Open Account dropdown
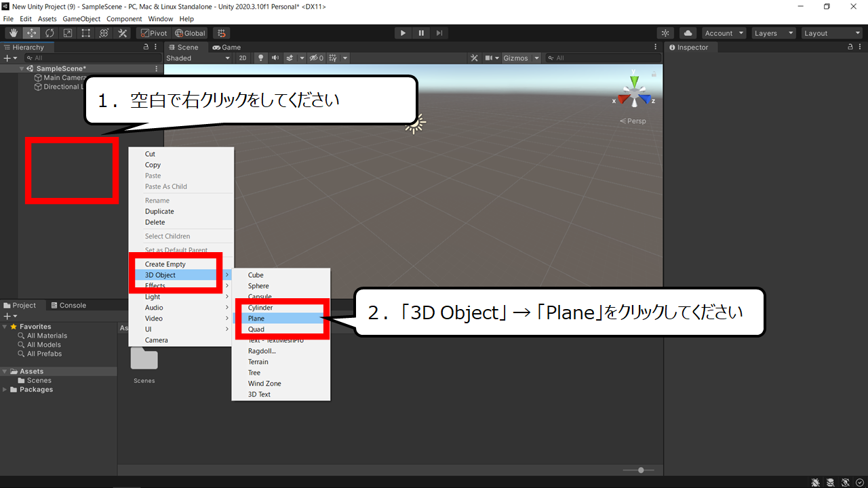The image size is (868, 488). tap(724, 33)
